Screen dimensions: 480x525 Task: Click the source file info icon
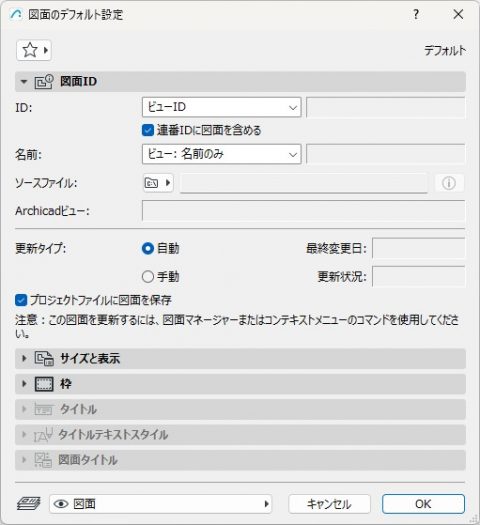click(449, 183)
